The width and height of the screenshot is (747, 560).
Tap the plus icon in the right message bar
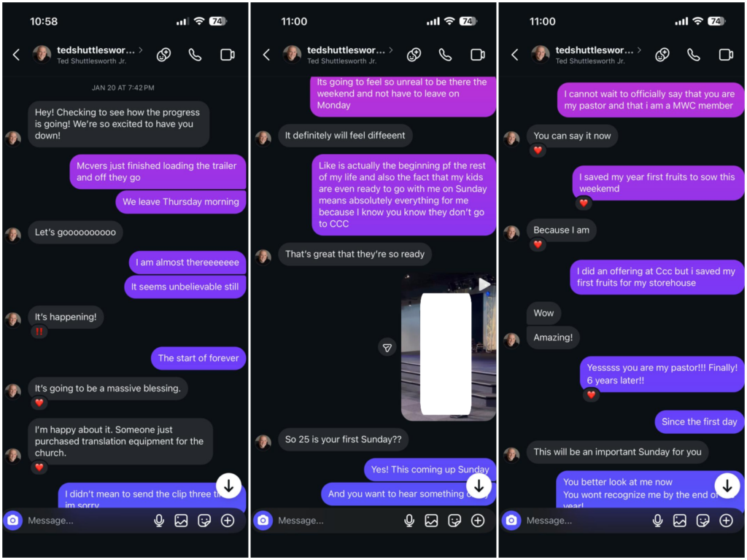[726, 521]
